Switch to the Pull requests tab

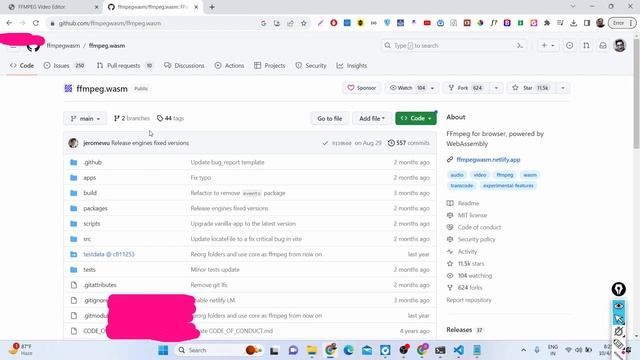[x=125, y=65]
